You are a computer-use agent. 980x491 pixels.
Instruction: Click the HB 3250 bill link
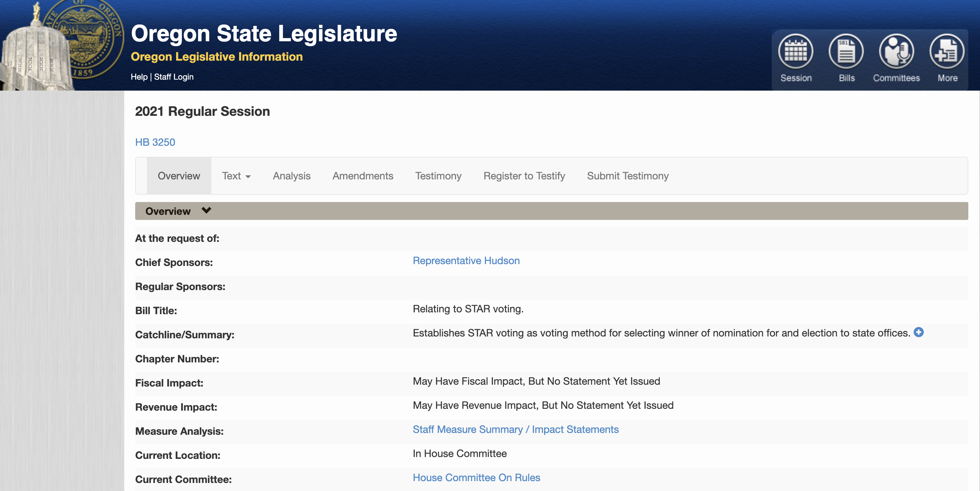(155, 142)
